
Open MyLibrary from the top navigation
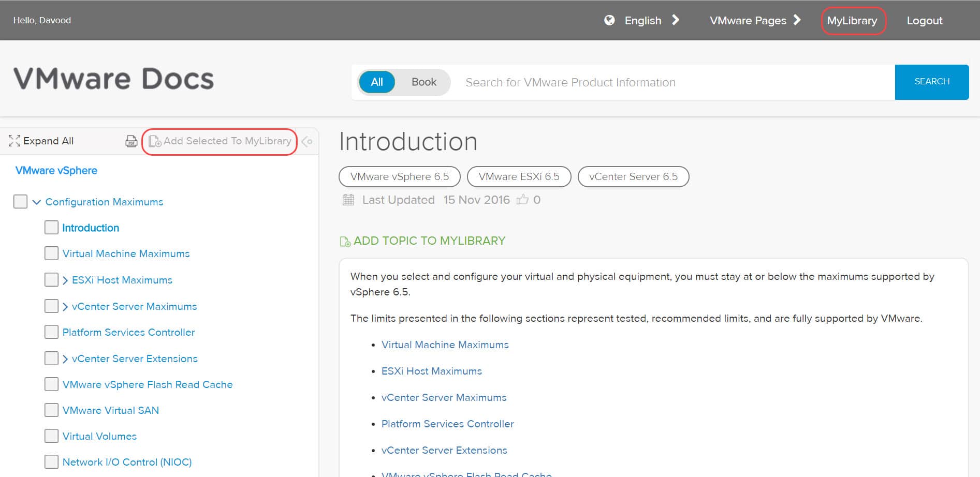852,21
